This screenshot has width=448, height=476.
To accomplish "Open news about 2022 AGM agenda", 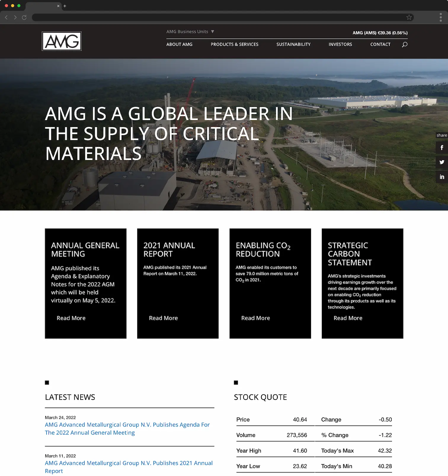I will coord(127,429).
